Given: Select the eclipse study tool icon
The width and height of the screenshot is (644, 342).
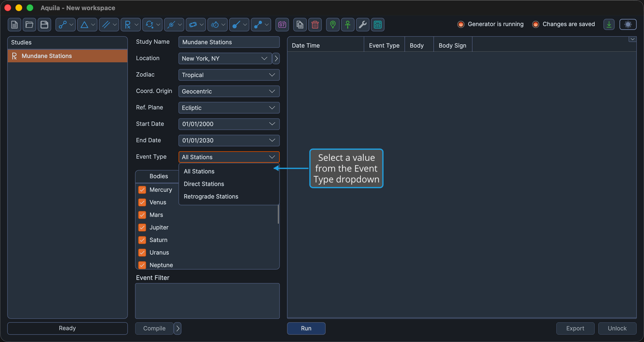Looking at the screenshot, I should pos(171,25).
